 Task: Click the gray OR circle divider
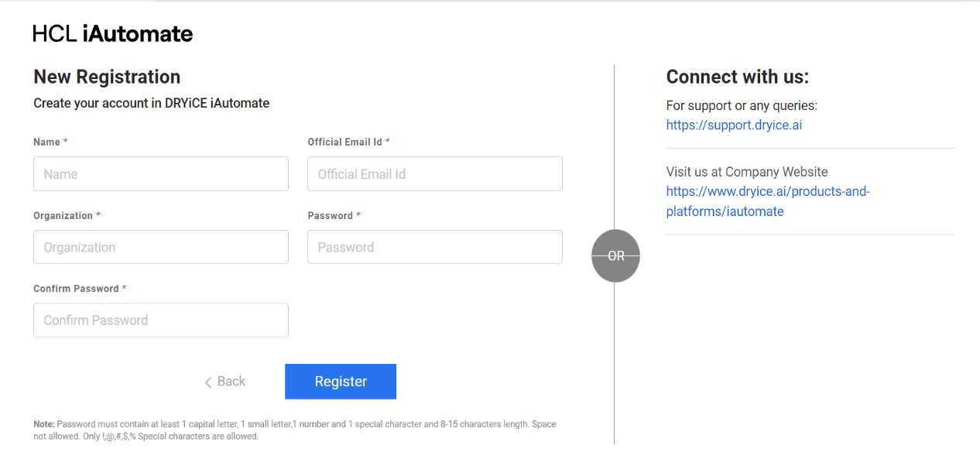point(615,255)
